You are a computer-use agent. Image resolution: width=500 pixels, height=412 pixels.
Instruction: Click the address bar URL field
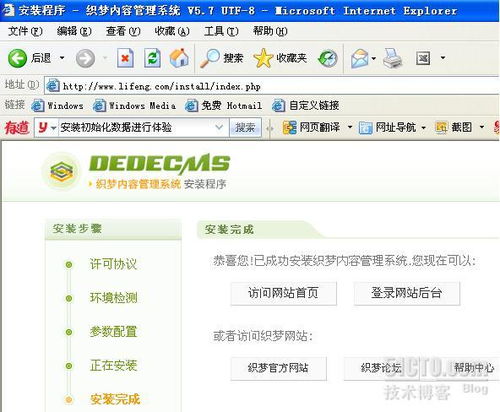click(272, 86)
